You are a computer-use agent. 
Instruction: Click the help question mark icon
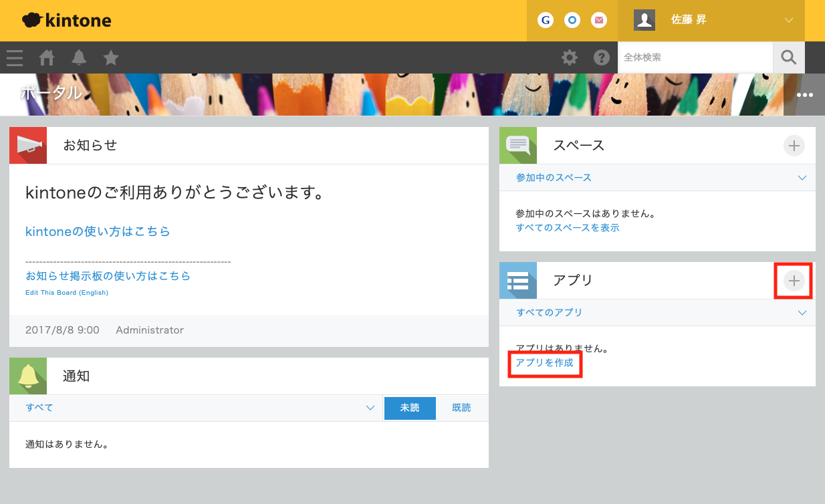pos(602,58)
